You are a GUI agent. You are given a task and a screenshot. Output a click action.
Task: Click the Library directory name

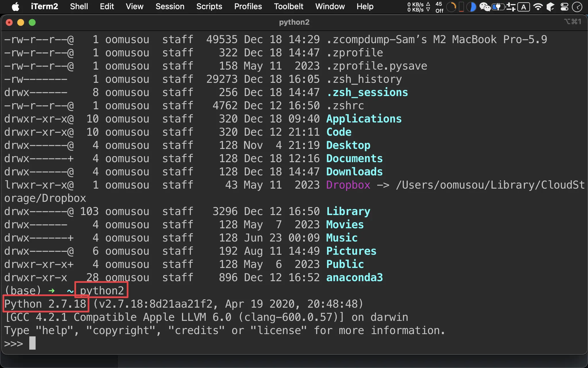coord(349,212)
